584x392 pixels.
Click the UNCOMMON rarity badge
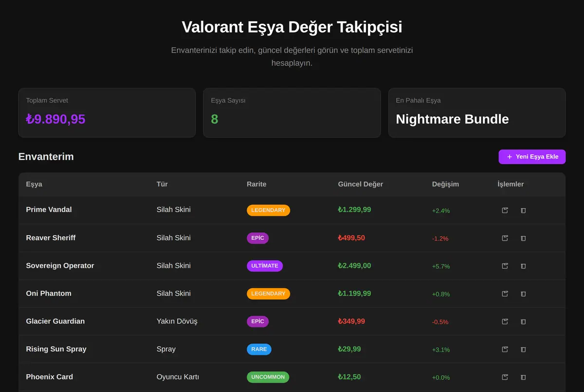(x=268, y=377)
